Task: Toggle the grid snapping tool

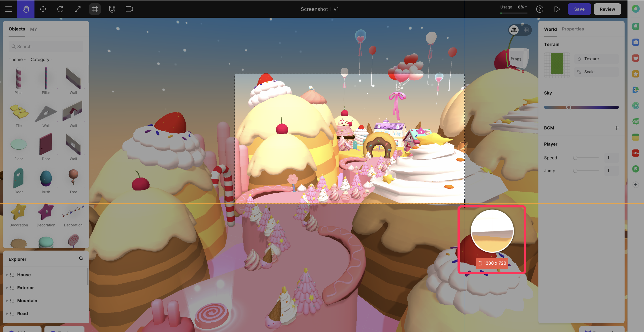Action: point(95,9)
